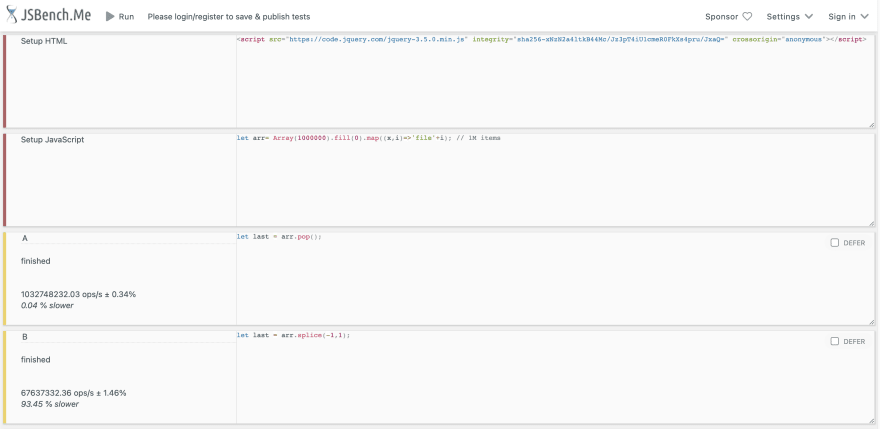
Task: Click the Sponsor heart icon
Action: (x=747, y=16)
